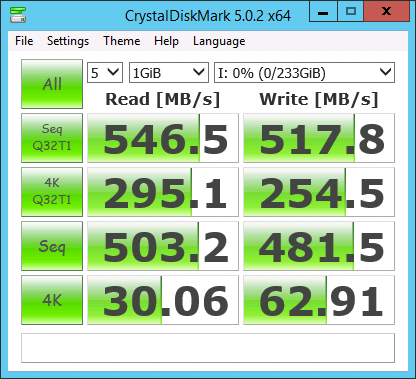Run the 4K test button
The height and width of the screenshot is (379, 416).
pos(52,300)
